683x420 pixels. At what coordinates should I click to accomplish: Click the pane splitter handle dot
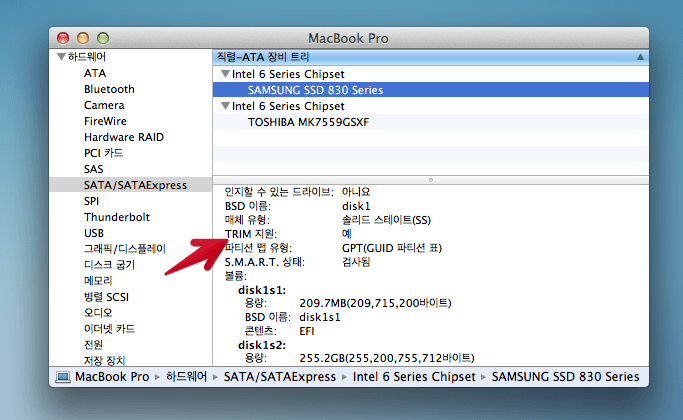tap(431, 180)
